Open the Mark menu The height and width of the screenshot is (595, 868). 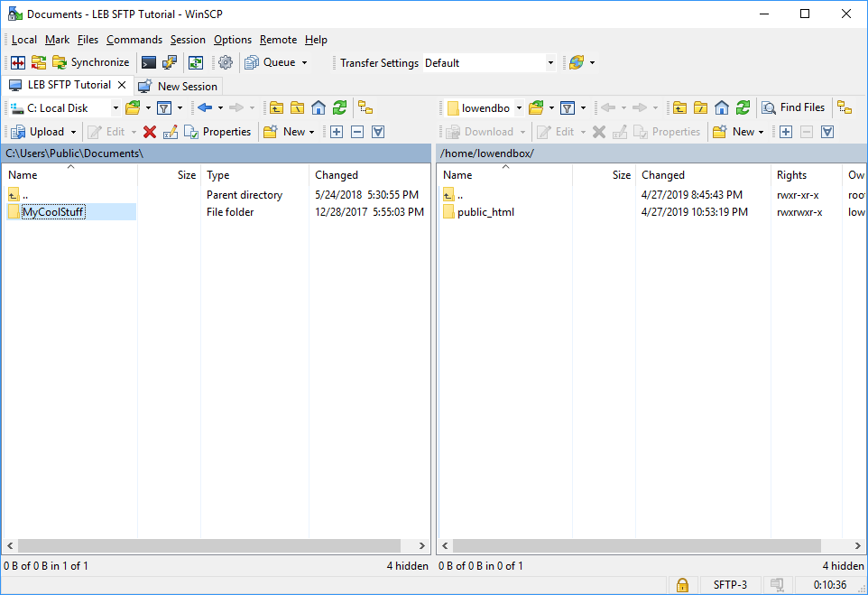58,40
